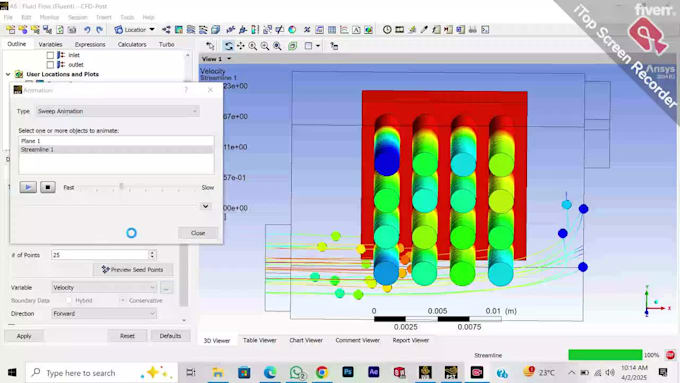Click the ellipsis button beside Variable
Screen dimensions: 680x383
166,287
